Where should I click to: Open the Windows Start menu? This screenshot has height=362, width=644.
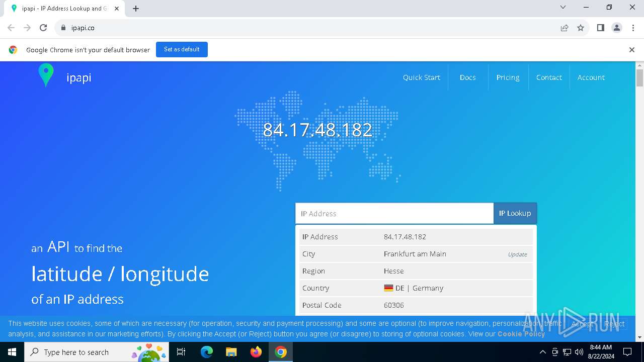[12, 352]
